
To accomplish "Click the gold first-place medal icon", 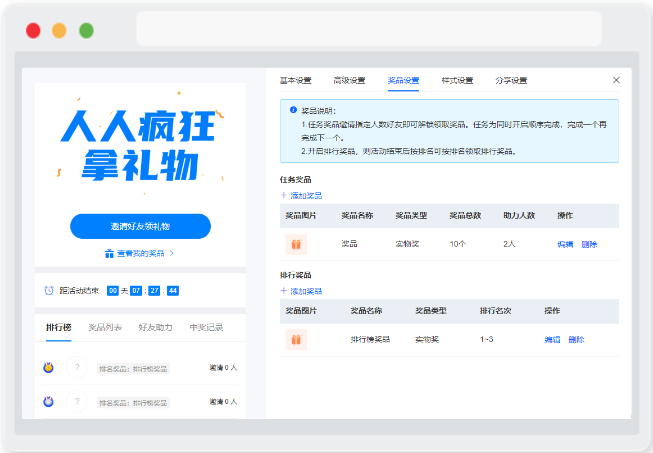I will pyautogui.click(x=49, y=367).
